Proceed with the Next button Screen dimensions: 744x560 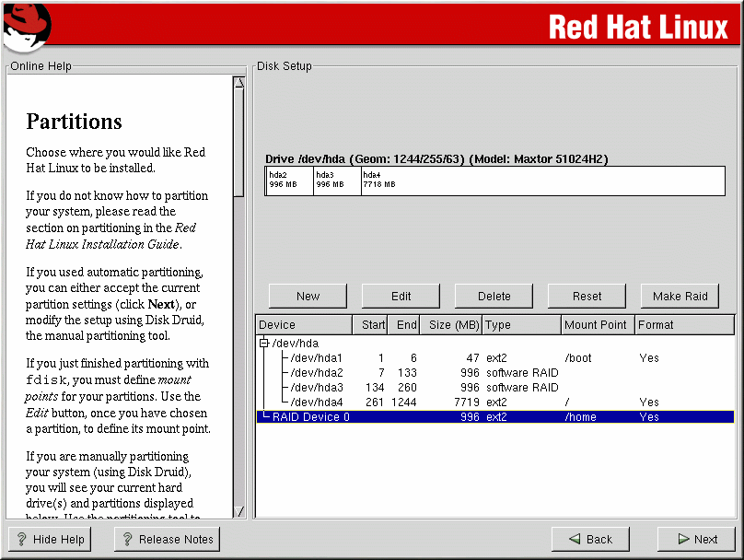click(x=695, y=540)
